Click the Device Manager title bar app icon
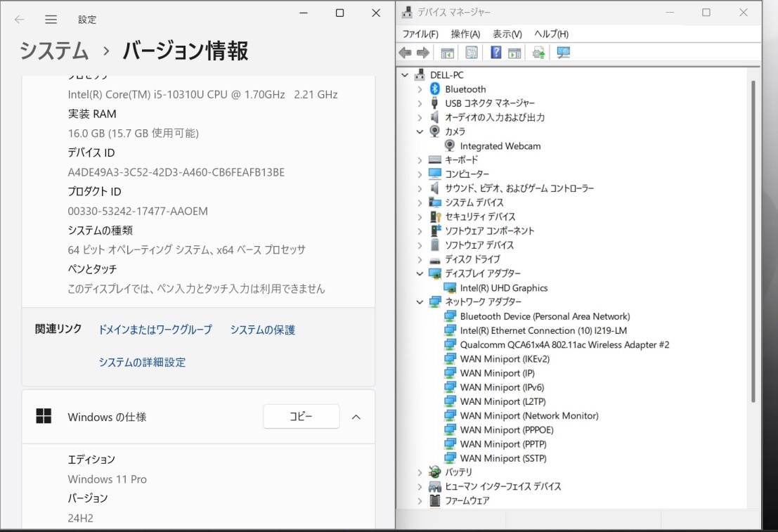 pyautogui.click(x=407, y=13)
